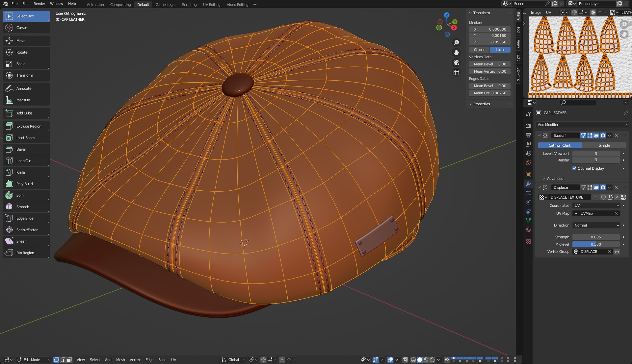Screen dimensions: 632x364
Task: Activate the Rip Region tool
Action: (x=26, y=253)
